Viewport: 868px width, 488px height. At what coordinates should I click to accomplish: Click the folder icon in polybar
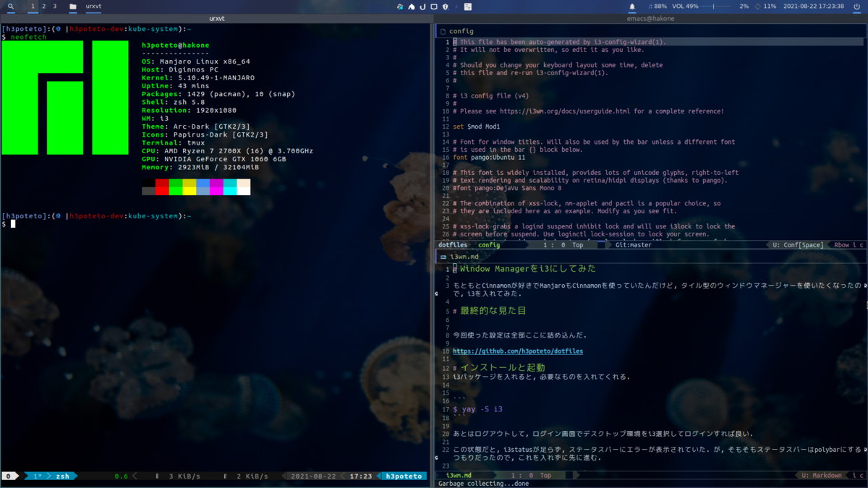point(73,7)
